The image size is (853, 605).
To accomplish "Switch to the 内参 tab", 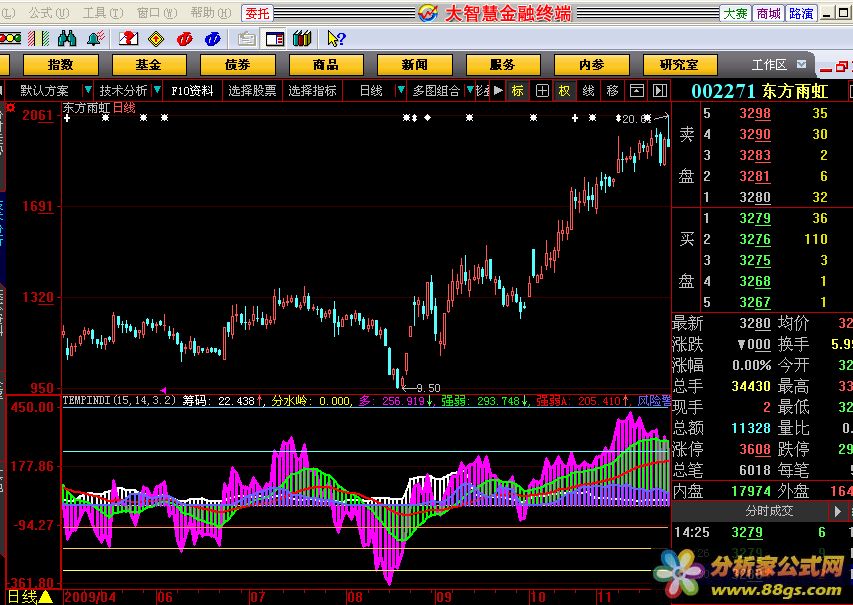I will pos(591,65).
